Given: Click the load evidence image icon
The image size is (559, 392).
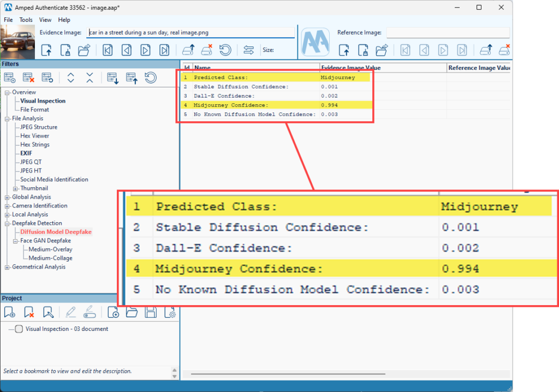Looking at the screenshot, I should tap(46, 50).
